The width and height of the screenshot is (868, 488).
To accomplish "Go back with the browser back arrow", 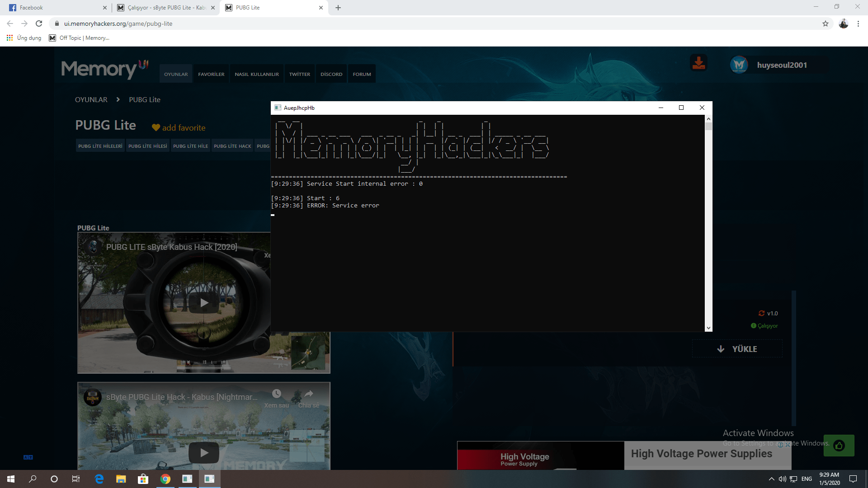I will 10,23.
